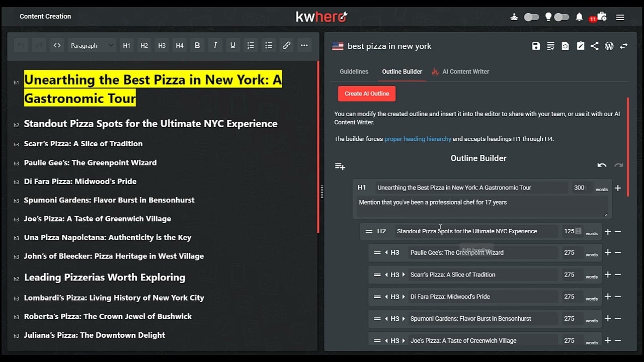Remove the Standout Pizza Spots H2 heading
Viewport: 644px width, 362px height.
point(618,232)
